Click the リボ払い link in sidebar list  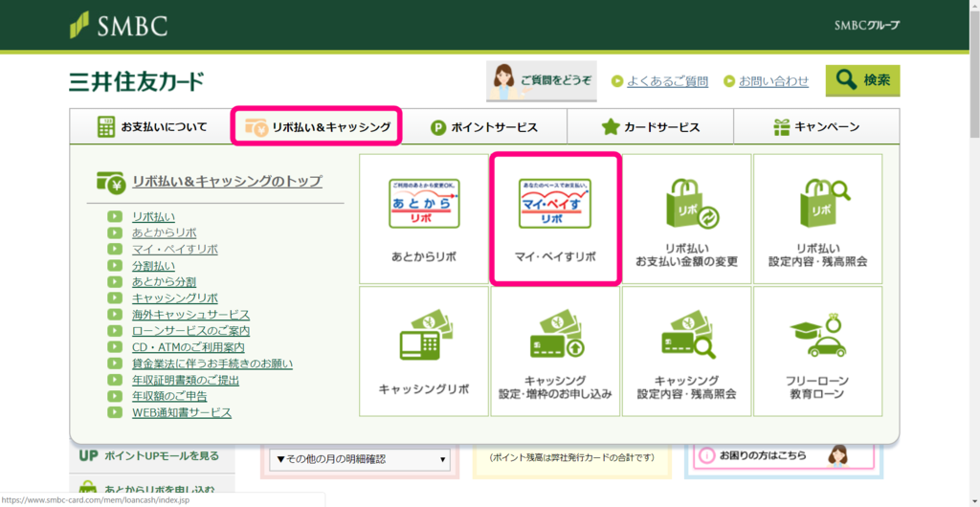pos(154,216)
